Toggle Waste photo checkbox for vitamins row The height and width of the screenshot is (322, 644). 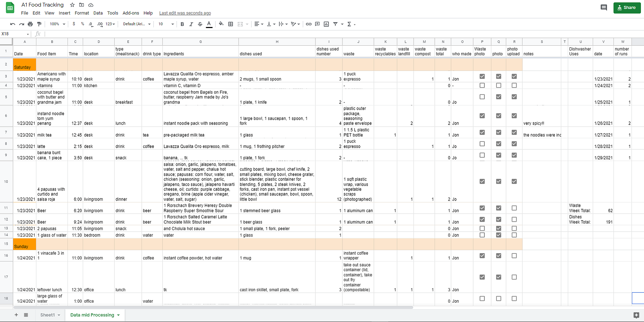[482, 85]
